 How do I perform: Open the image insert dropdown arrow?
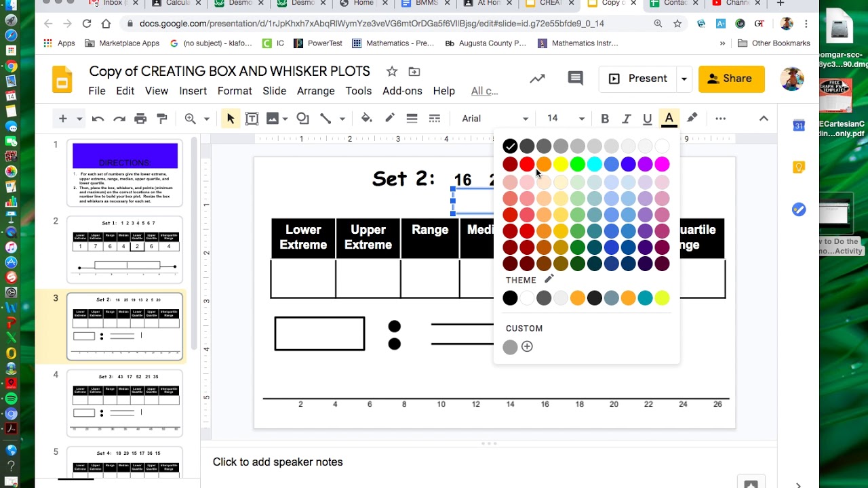coord(285,119)
